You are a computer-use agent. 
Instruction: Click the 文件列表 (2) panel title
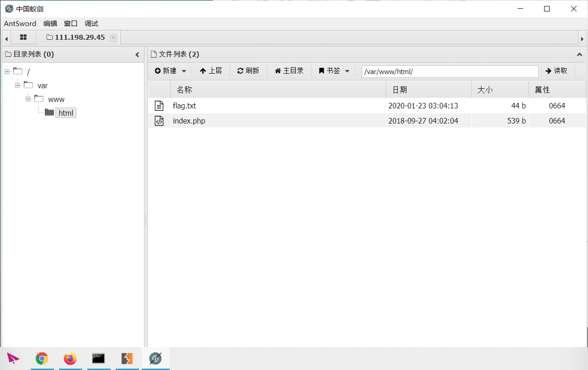179,54
